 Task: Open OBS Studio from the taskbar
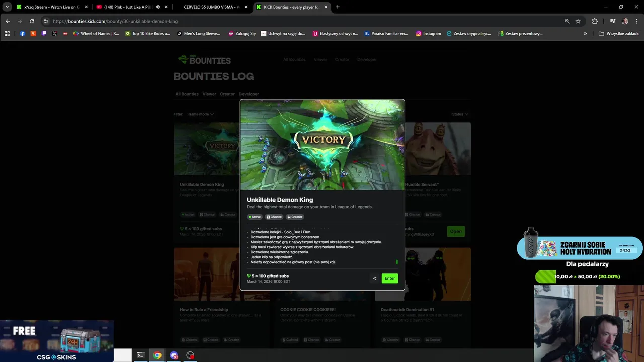point(190,355)
